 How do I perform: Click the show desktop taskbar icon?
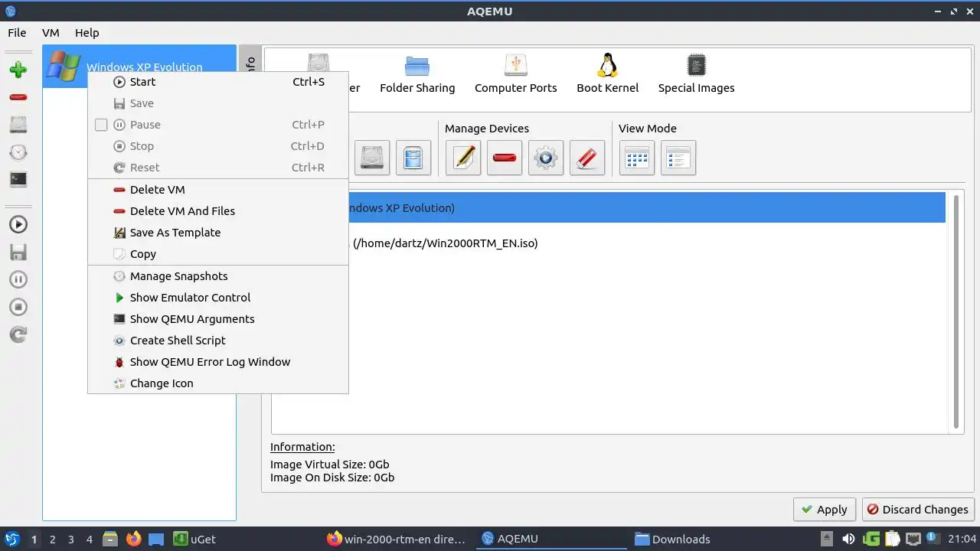[x=156, y=539]
